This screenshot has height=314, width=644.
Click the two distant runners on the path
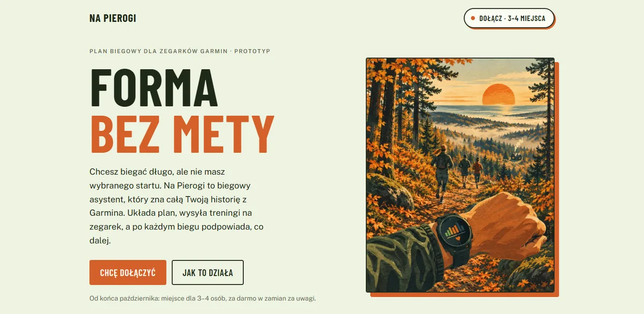[x=471, y=170]
